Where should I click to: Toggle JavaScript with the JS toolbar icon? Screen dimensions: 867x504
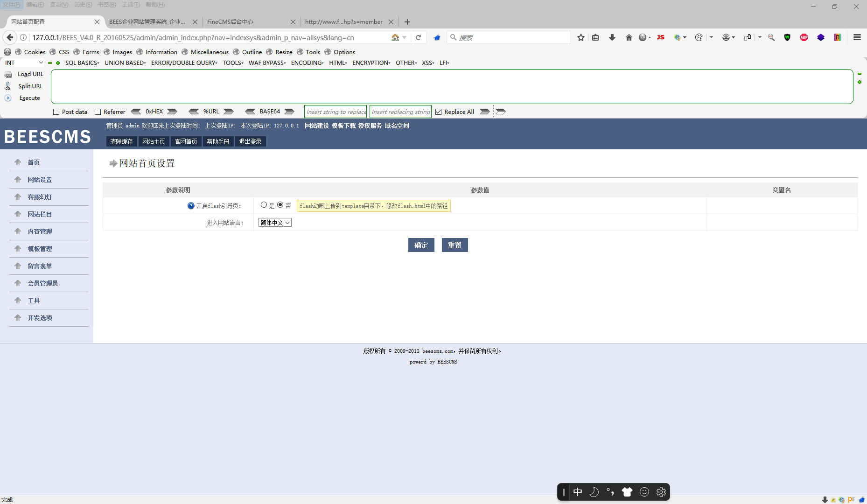[x=660, y=37]
